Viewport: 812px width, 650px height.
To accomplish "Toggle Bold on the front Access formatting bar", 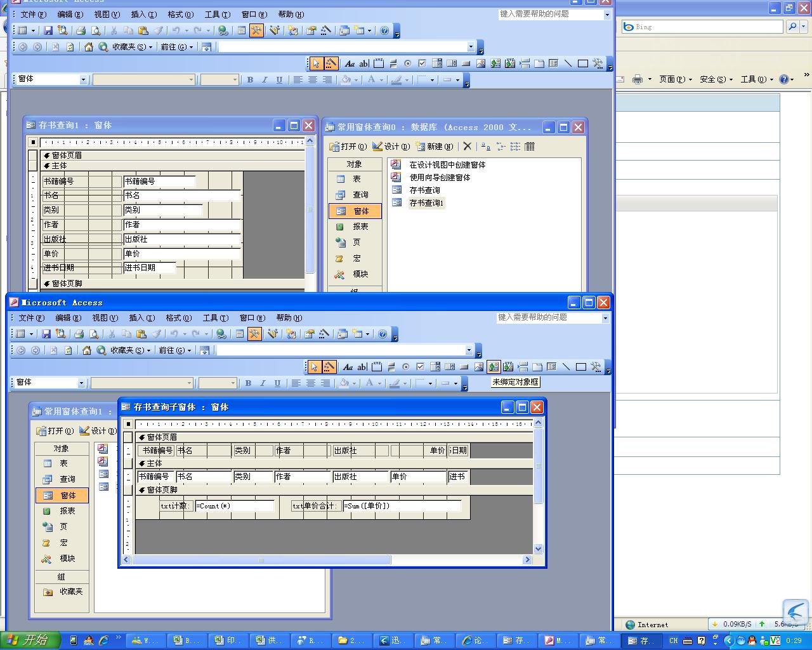I will point(248,383).
